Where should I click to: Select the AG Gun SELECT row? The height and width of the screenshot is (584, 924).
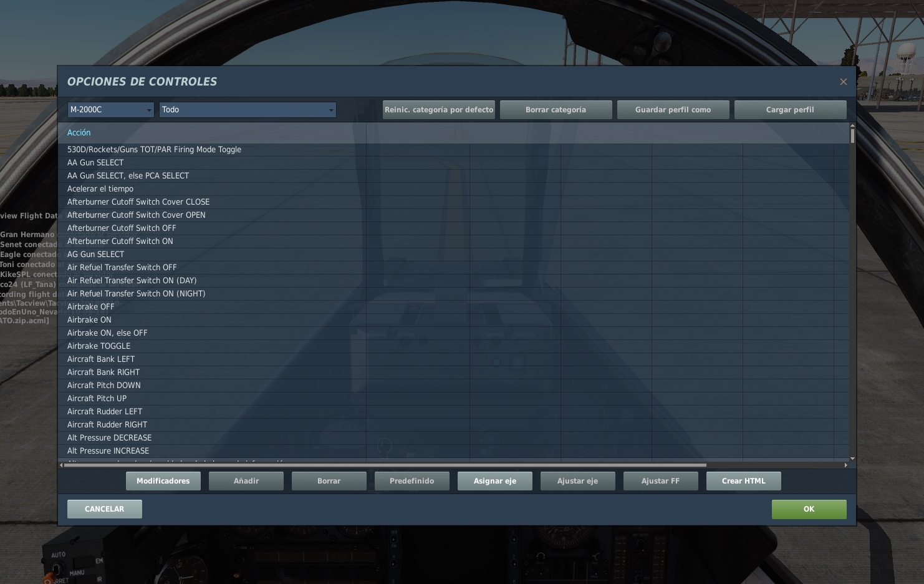click(454, 255)
